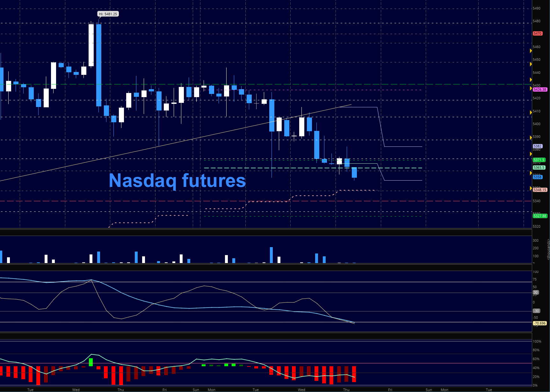Click the -50 oscillator axis value

point(536,317)
